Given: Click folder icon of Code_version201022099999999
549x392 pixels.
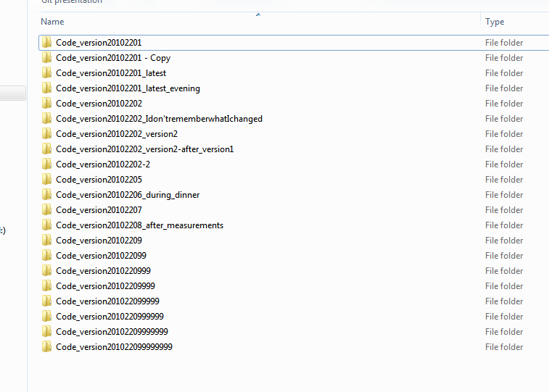Looking at the screenshot, I should point(46,346).
